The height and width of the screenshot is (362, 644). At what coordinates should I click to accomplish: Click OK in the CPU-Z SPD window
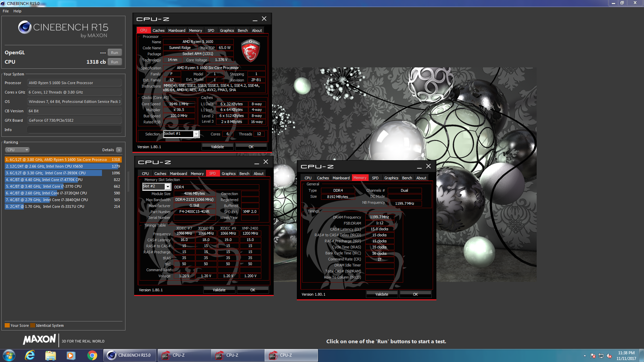pos(253,290)
